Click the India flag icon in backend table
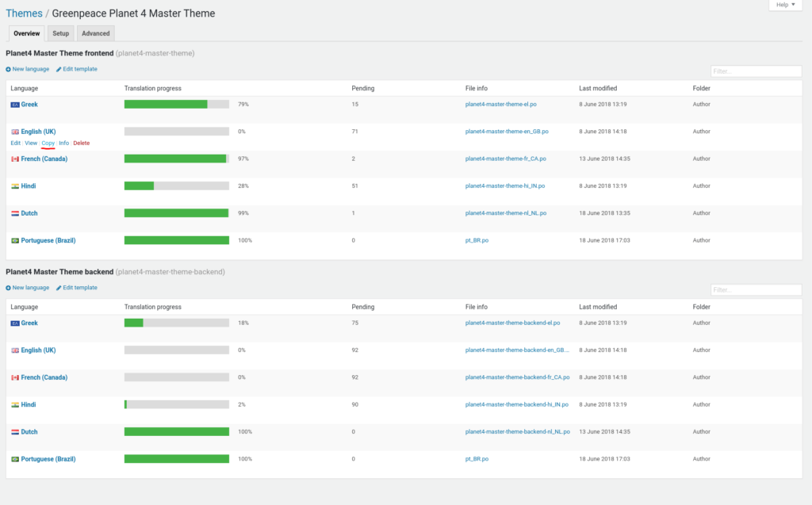Screen dimensions: 812x505 click(15, 405)
